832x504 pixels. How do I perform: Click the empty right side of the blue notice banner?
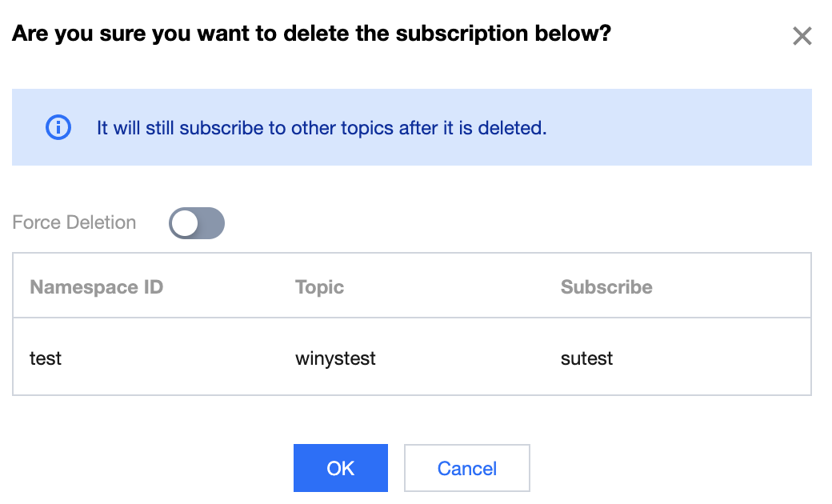[x=688, y=127]
